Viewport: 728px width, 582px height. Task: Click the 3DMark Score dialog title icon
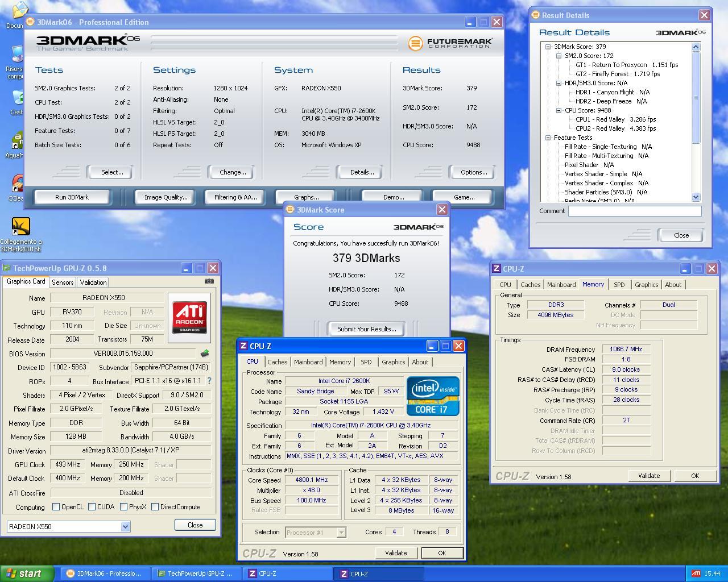pos(290,209)
